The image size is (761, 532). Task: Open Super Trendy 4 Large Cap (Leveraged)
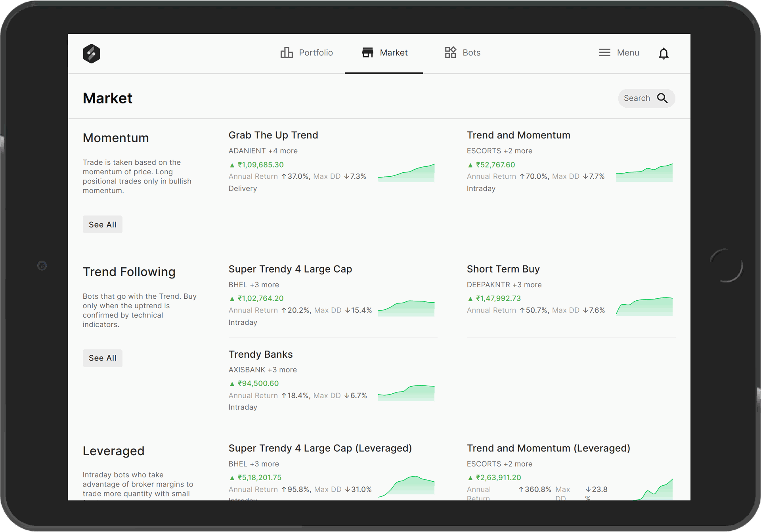[320, 448]
